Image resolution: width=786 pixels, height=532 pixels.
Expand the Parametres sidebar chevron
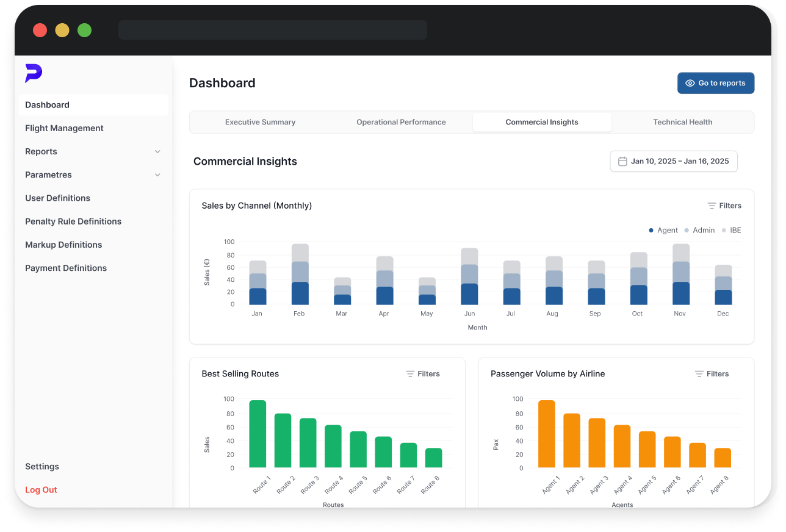click(157, 175)
